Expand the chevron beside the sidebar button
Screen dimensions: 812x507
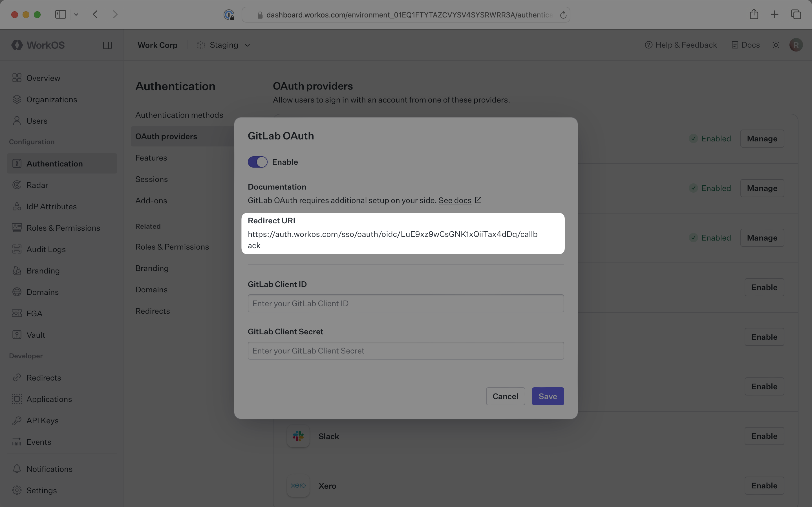[76, 14]
